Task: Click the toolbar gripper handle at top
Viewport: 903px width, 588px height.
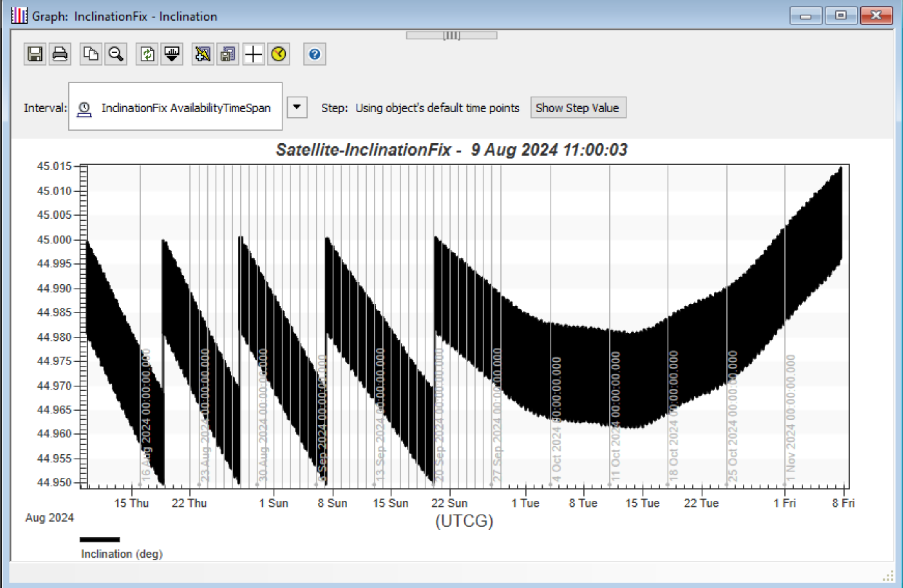Action: (451, 36)
